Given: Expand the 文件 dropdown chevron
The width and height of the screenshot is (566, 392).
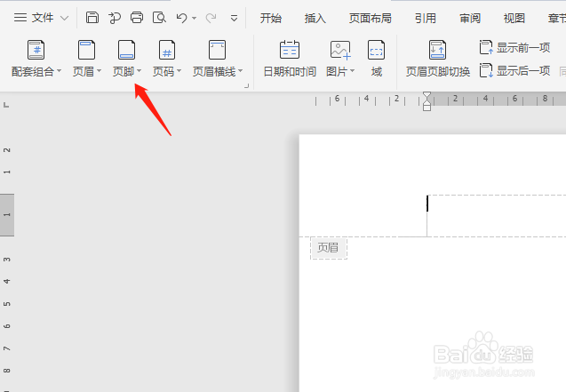Looking at the screenshot, I should (x=64, y=18).
